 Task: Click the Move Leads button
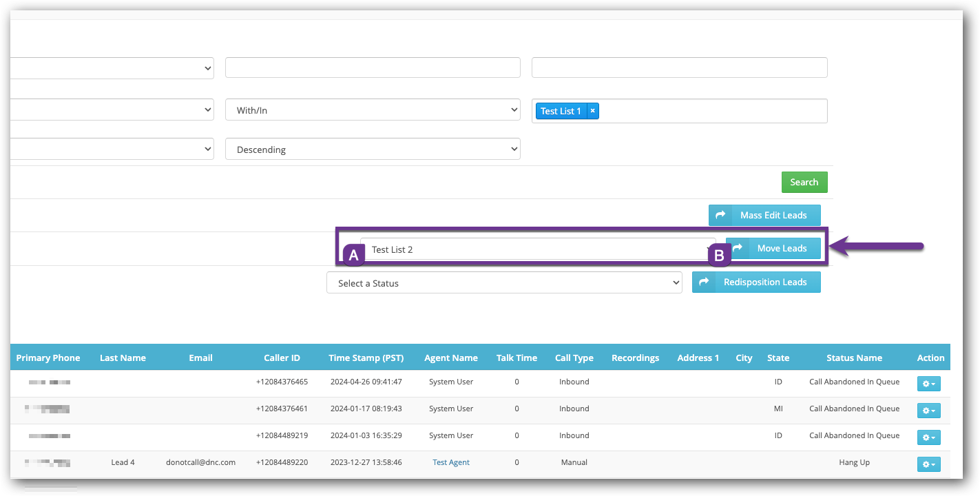(x=773, y=249)
